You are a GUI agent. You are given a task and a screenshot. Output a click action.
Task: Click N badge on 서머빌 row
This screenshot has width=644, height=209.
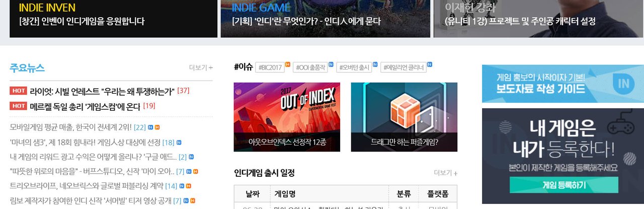[x=186, y=201]
